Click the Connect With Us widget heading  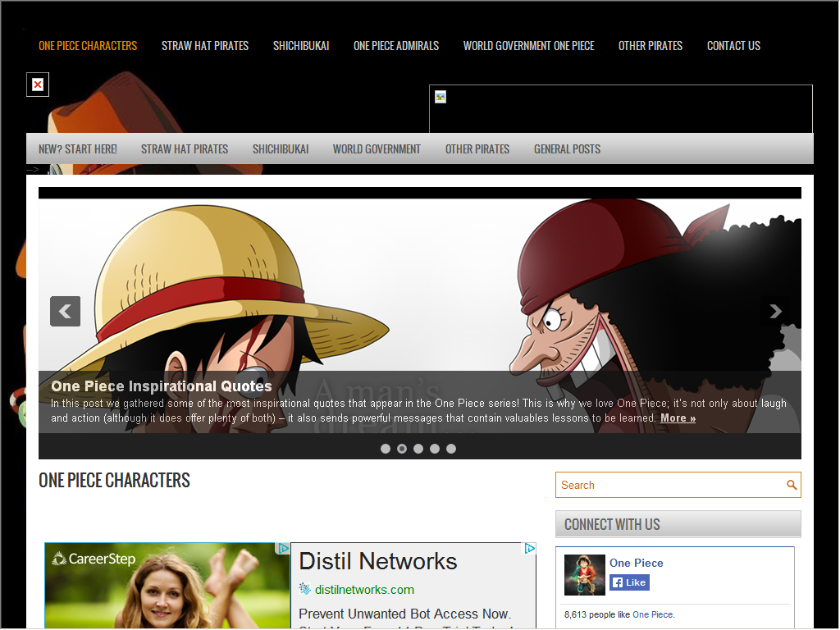click(x=612, y=524)
